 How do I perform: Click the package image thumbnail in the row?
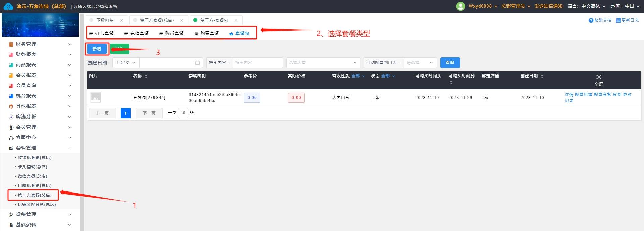(96, 97)
